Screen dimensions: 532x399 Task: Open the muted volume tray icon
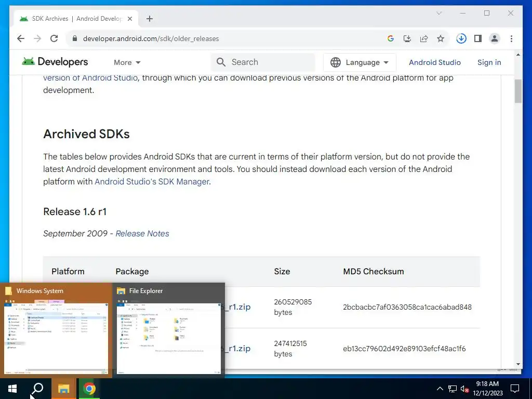464,389
